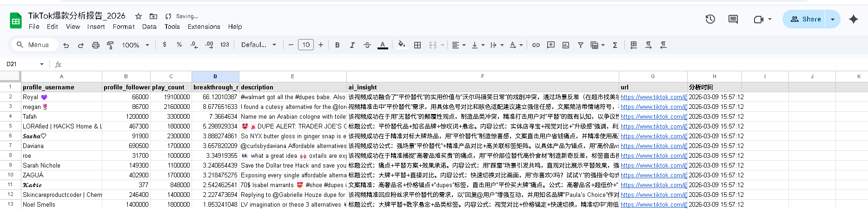Undo the last action

coord(66,45)
